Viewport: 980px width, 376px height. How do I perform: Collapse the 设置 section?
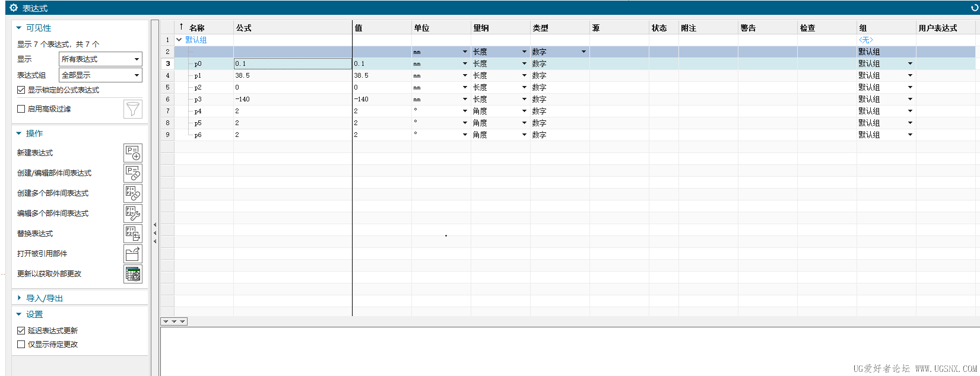click(x=19, y=314)
